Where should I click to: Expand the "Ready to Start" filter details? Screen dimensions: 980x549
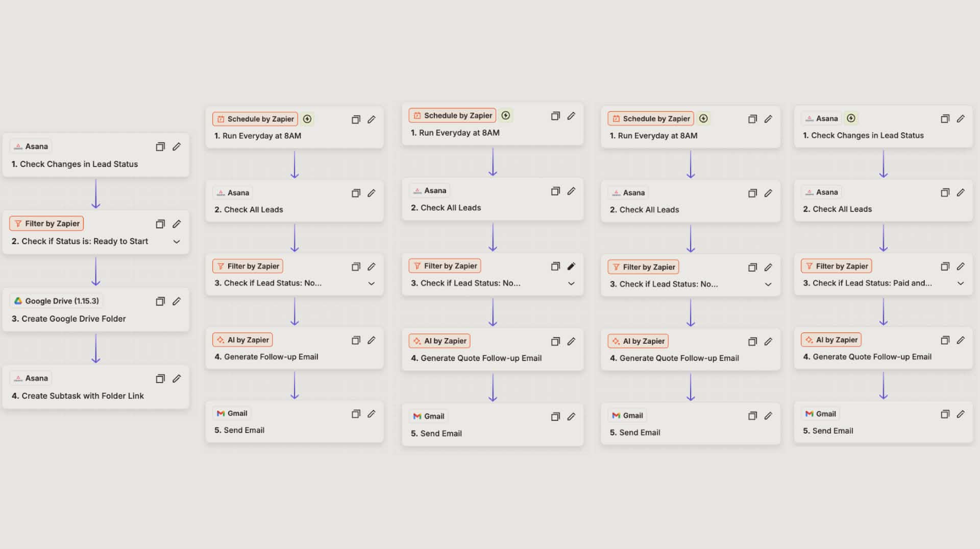point(176,242)
